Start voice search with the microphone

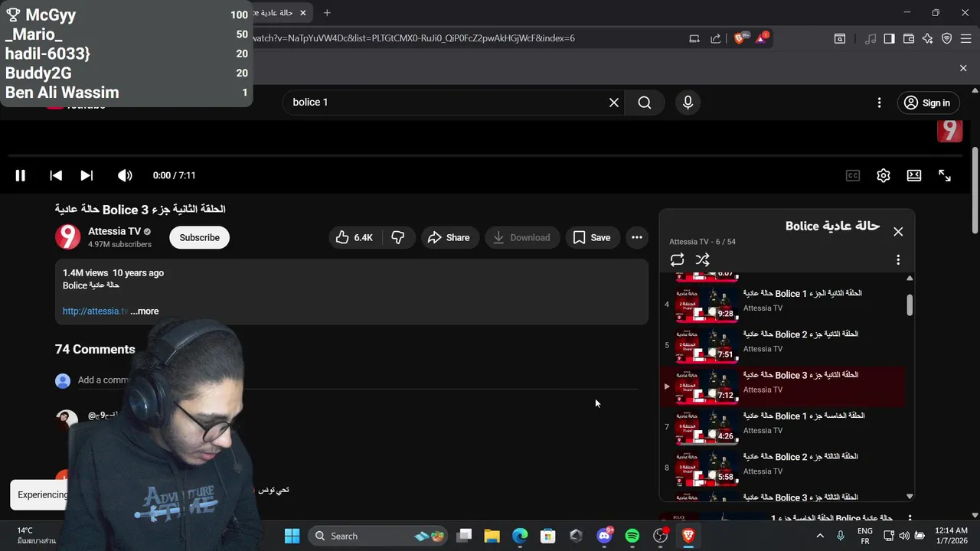688,103
